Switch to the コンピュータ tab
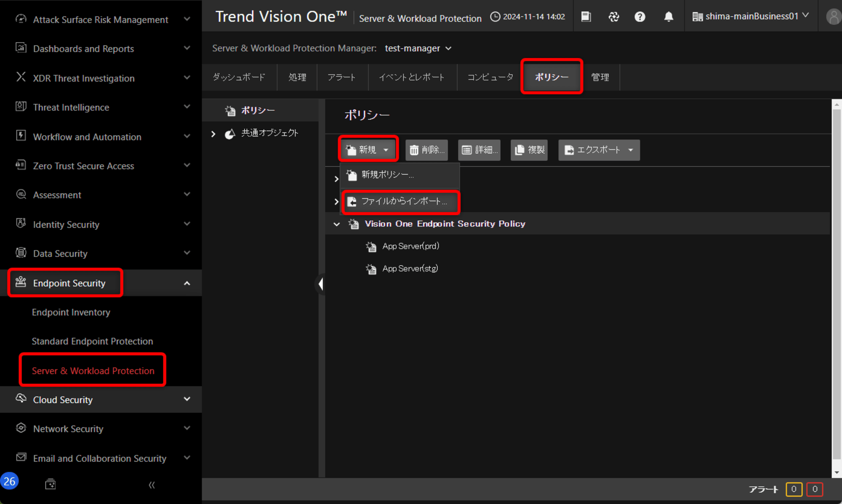 tap(490, 77)
